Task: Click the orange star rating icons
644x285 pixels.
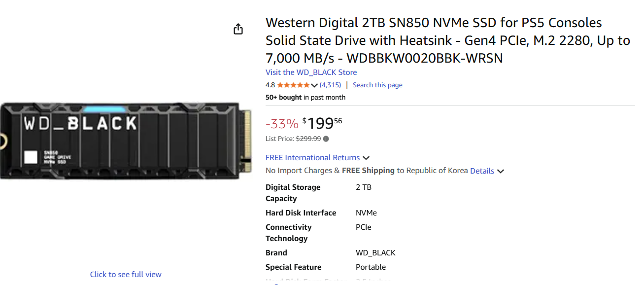Action: (293, 85)
